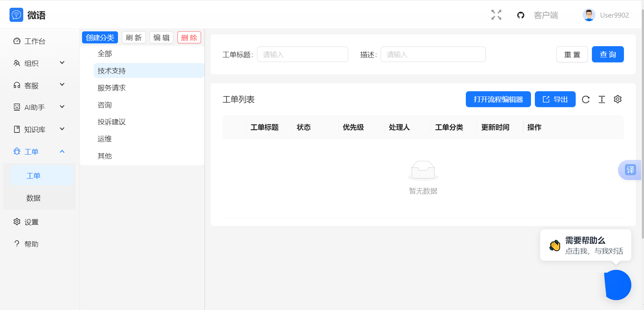Open the GitHub icon link
The height and width of the screenshot is (310, 644).
(x=520, y=15)
